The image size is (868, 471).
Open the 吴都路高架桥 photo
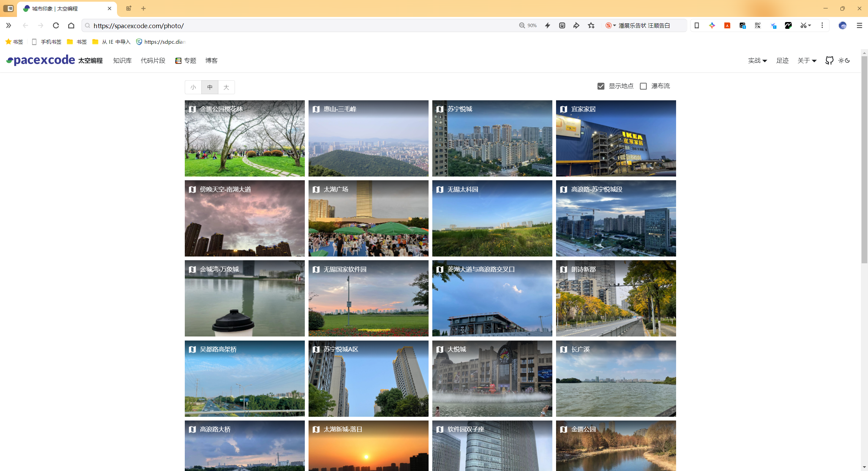(x=244, y=378)
